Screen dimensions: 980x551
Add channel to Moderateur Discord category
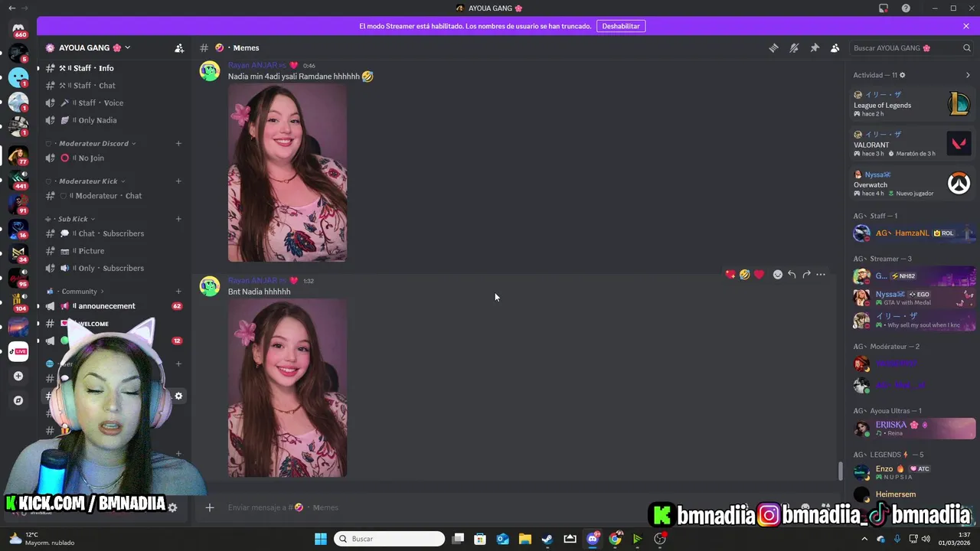(178, 143)
